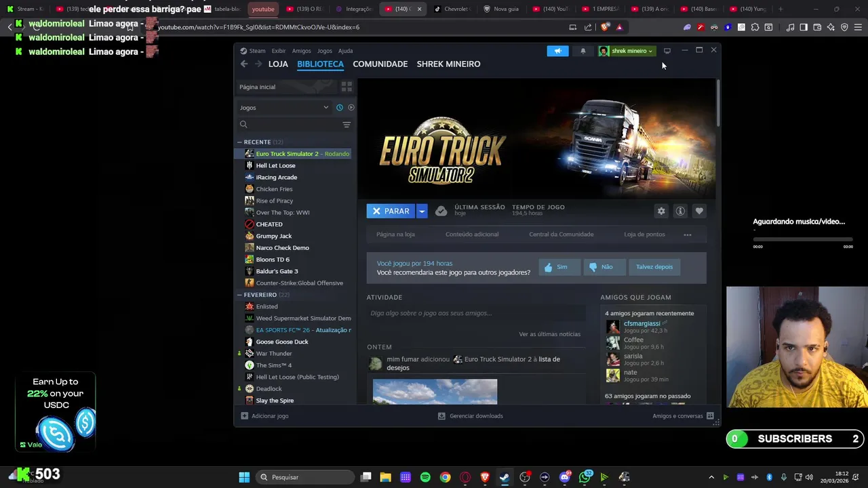The image size is (868, 488).
Task: Click Windows taskbar Pesquisar search box
Action: pyautogui.click(x=306, y=477)
